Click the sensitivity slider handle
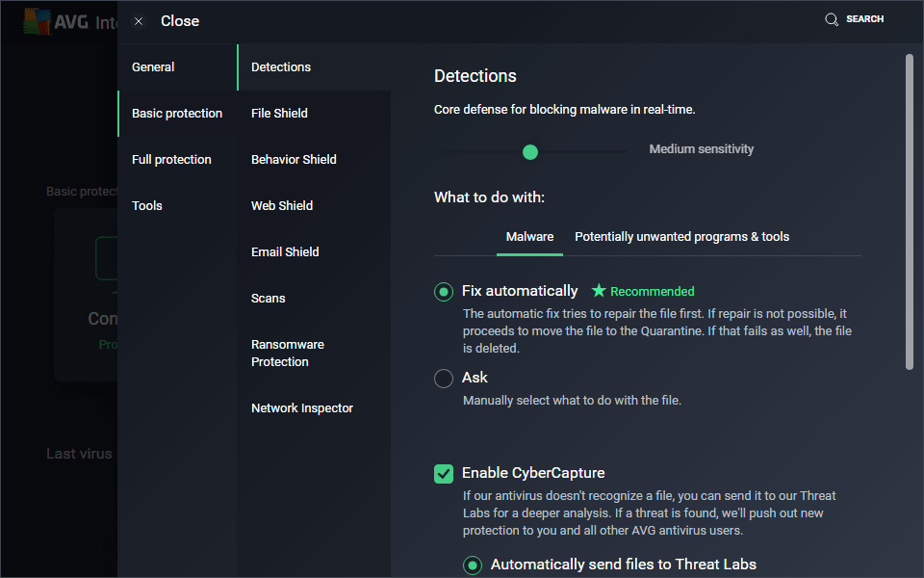Screen dimensions: 924x578 coord(529,151)
